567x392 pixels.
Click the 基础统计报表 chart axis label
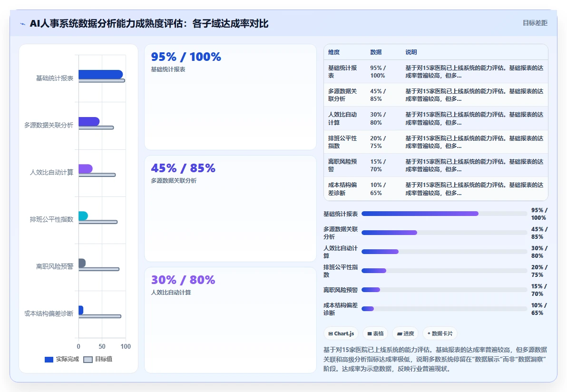tap(55, 78)
